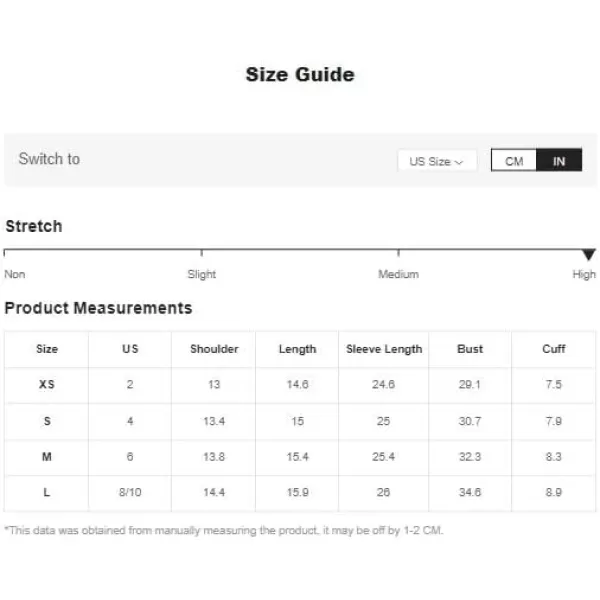Screen dimensions: 600x600
Task: Select the S size row label
Action: click(47, 421)
